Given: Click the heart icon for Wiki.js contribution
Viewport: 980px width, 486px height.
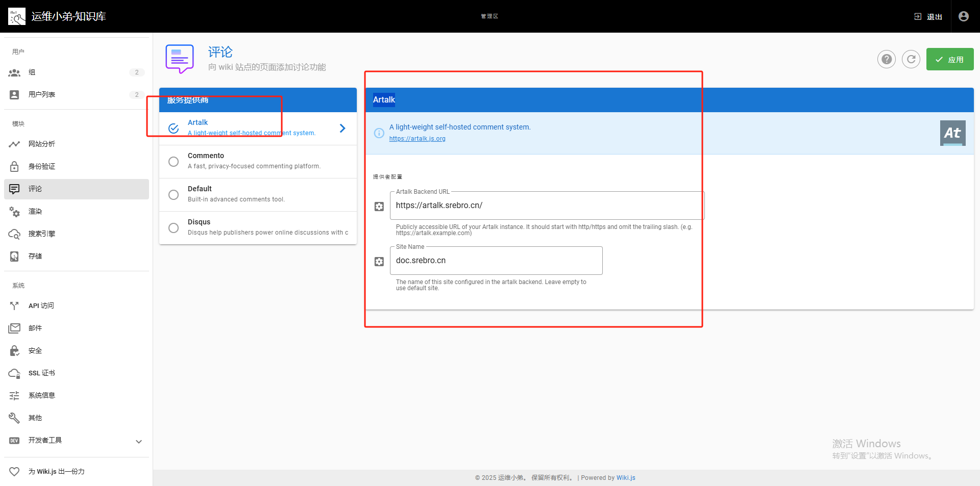Looking at the screenshot, I should (x=14, y=472).
